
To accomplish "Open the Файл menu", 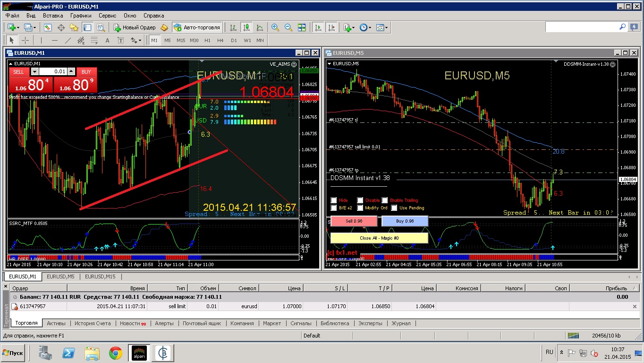I will [12, 15].
